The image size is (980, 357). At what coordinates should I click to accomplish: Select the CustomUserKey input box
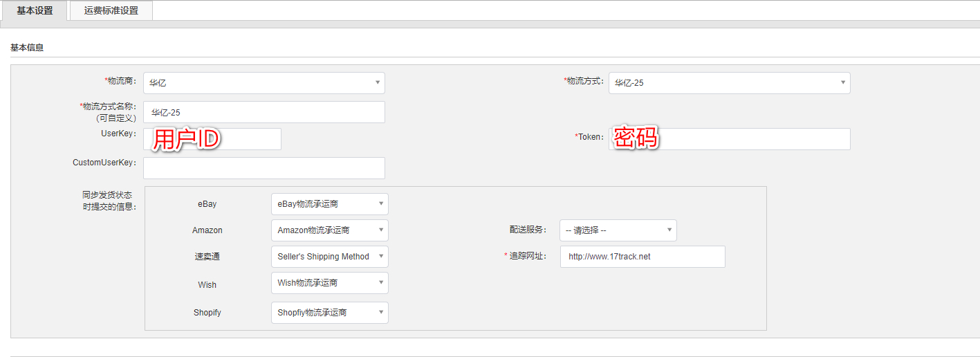tap(264, 168)
